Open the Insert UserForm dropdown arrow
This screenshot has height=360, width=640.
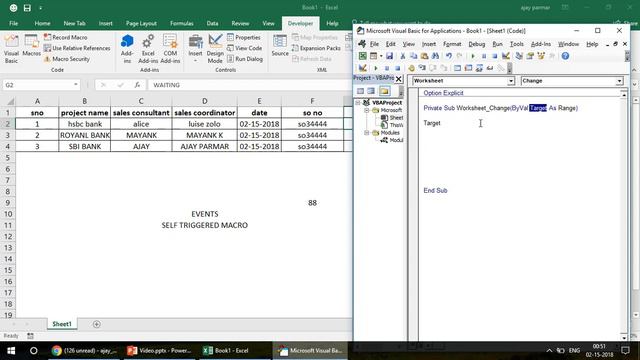pyautogui.click(x=381, y=56)
